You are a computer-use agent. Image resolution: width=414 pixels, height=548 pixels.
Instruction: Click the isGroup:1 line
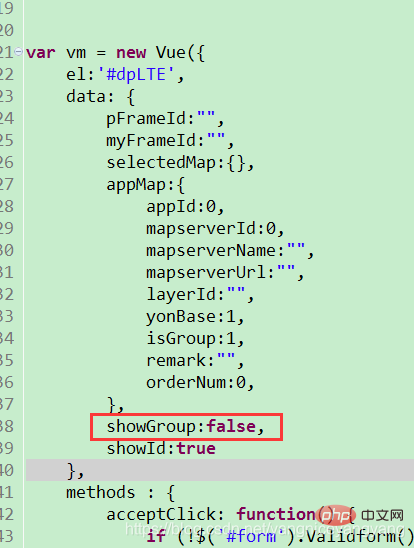[x=195, y=339]
